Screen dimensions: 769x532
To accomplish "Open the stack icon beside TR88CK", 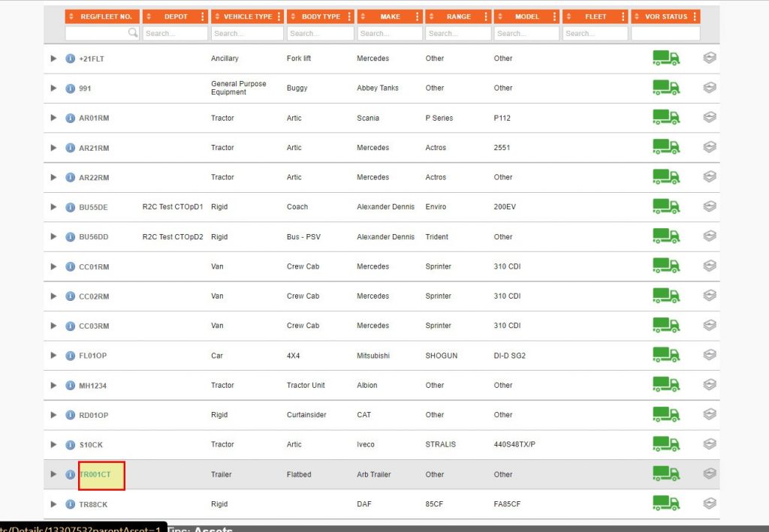I will [709, 503].
